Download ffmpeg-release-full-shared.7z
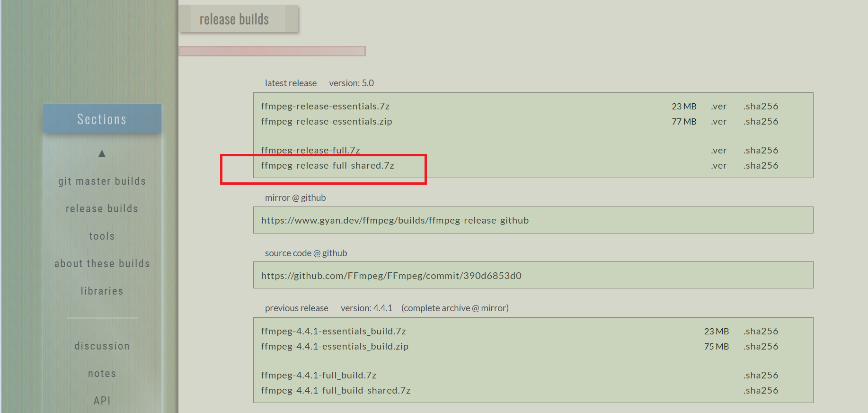This screenshot has width=868, height=413. 328,166
